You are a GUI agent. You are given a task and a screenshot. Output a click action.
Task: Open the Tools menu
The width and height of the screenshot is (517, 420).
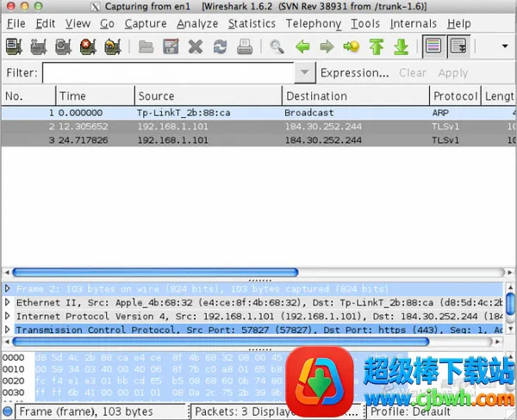pyautogui.click(x=365, y=24)
